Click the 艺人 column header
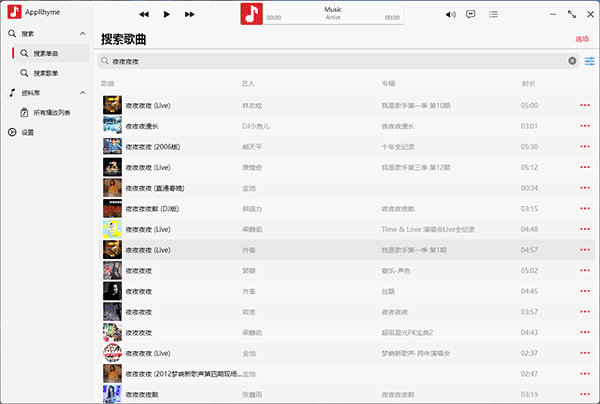The height and width of the screenshot is (404, 600). (x=248, y=83)
